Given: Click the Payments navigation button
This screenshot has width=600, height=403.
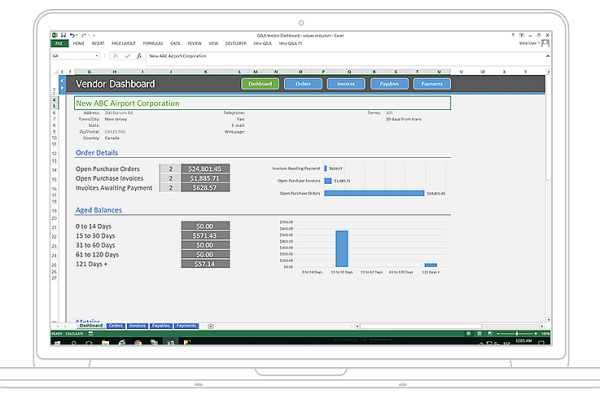Looking at the screenshot, I should point(432,84).
